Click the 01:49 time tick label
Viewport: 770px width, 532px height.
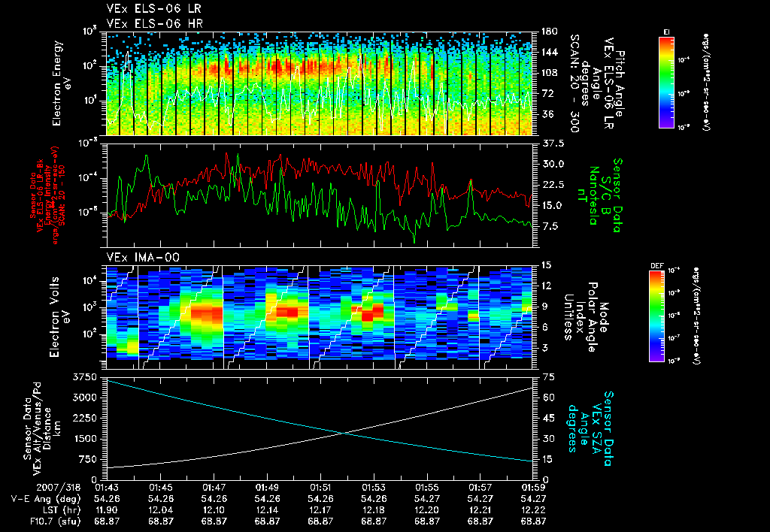click(267, 488)
